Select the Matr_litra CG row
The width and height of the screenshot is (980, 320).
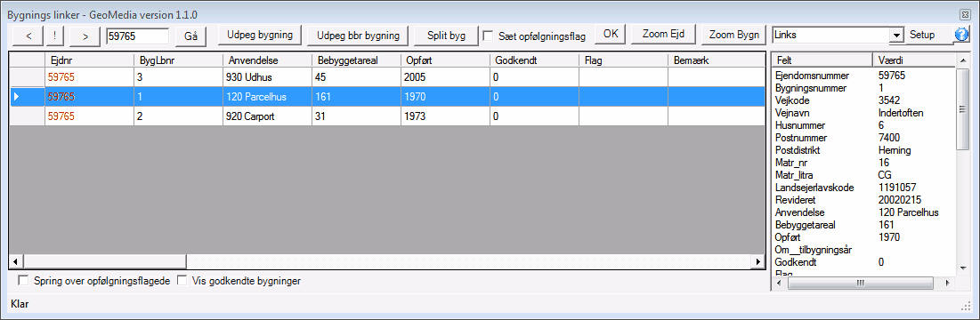point(864,175)
